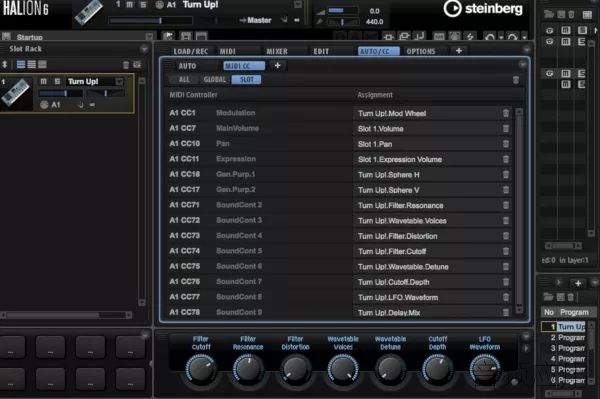Adjust the master tune slider showing 440.0

point(342,22)
